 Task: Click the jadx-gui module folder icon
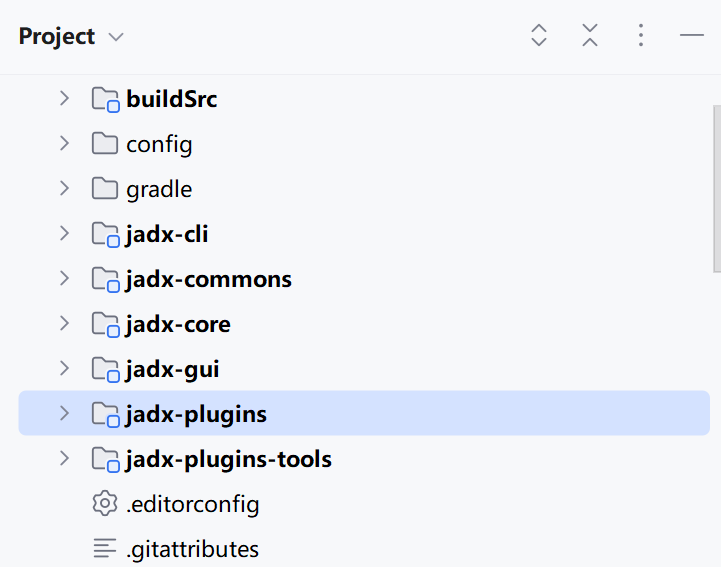tap(105, 369)
